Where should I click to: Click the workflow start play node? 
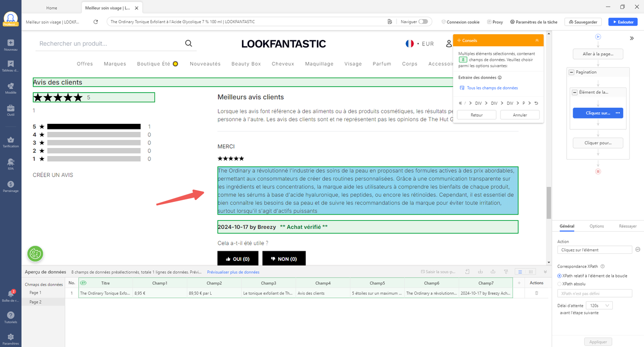598,37
